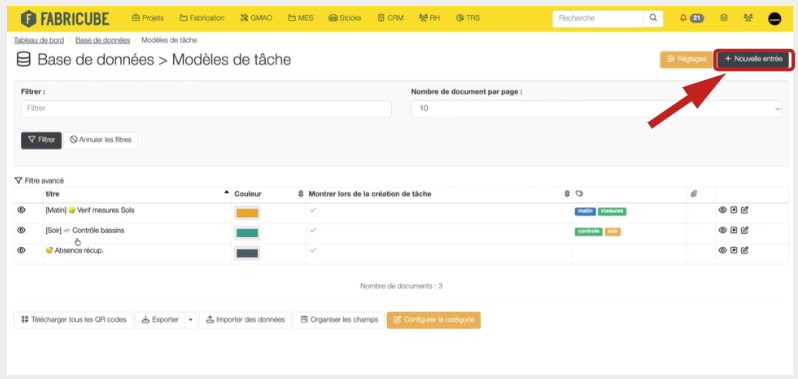798x379 pixels.
Task: View Contrôle bassins entry from actions column
Action: tap(722, 230)
